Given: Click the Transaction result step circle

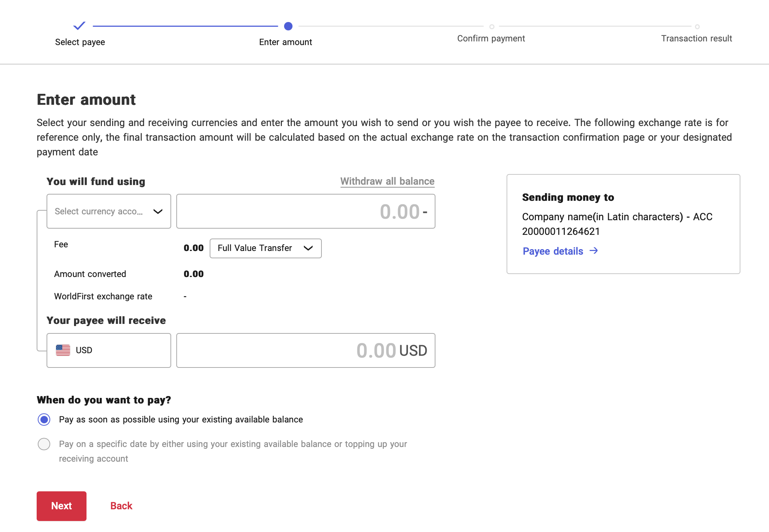Looking at the screenshot, I should [697, 26].
